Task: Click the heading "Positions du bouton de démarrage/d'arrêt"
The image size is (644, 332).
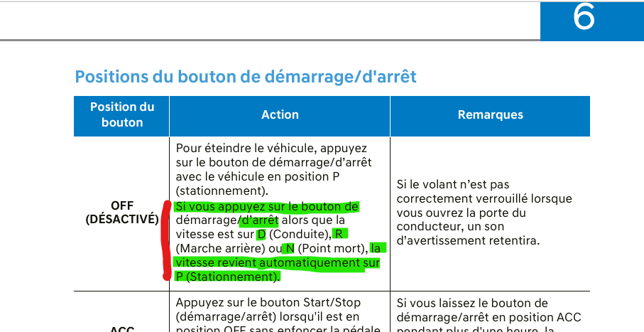Action: click(x=246, y=76)
